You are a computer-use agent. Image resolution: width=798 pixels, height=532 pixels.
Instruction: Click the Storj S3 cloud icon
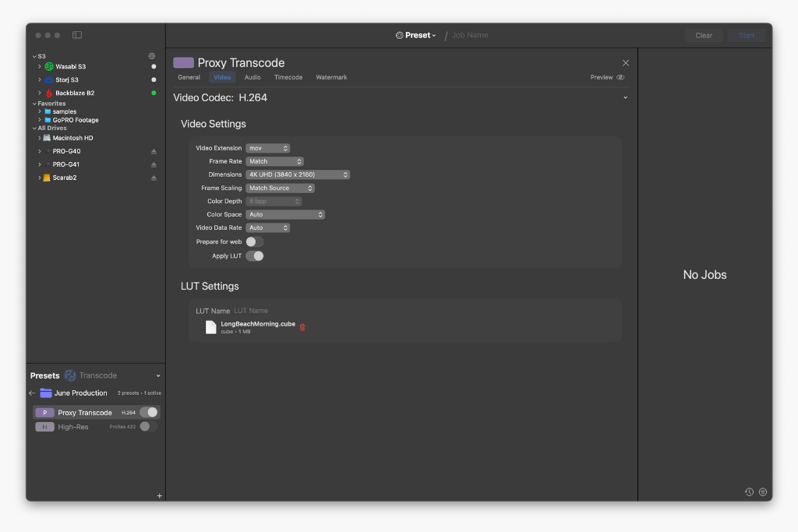coord(48,79)
